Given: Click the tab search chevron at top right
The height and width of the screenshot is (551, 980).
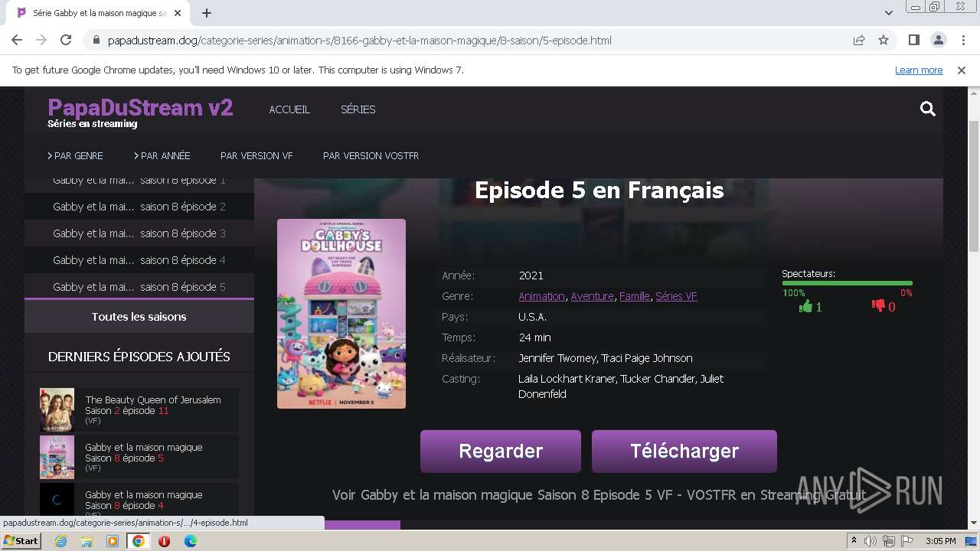Looking at the screenshot, I should (889, 13).
